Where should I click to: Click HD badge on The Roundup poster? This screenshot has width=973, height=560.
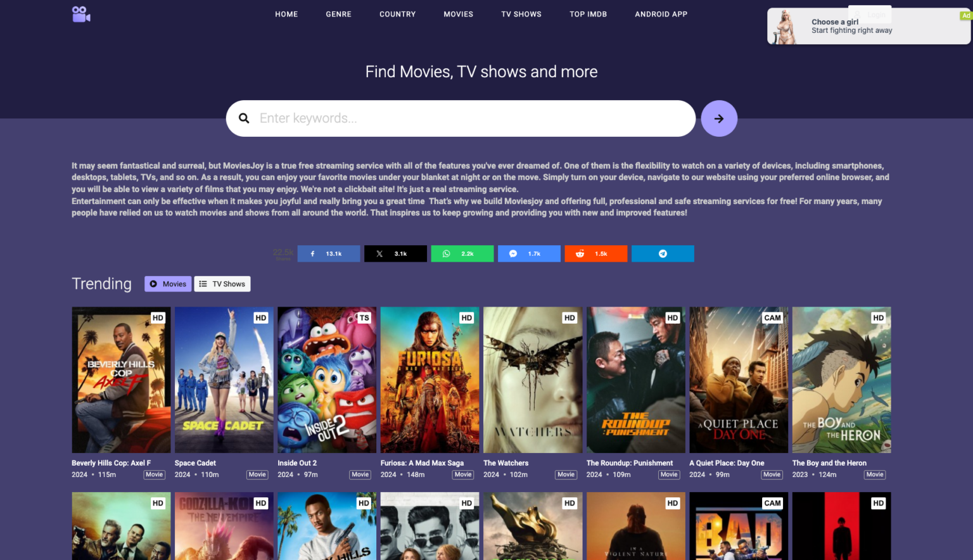672,318
